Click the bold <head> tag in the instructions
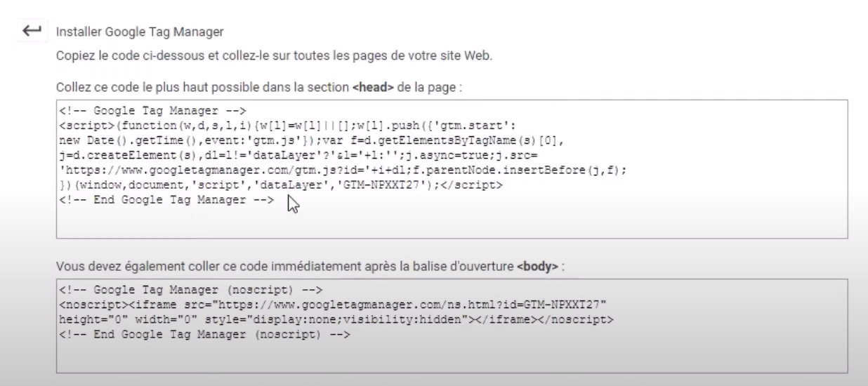Viewport: 868px width, 386px height. pyautogui.click(x=373, y=88)
